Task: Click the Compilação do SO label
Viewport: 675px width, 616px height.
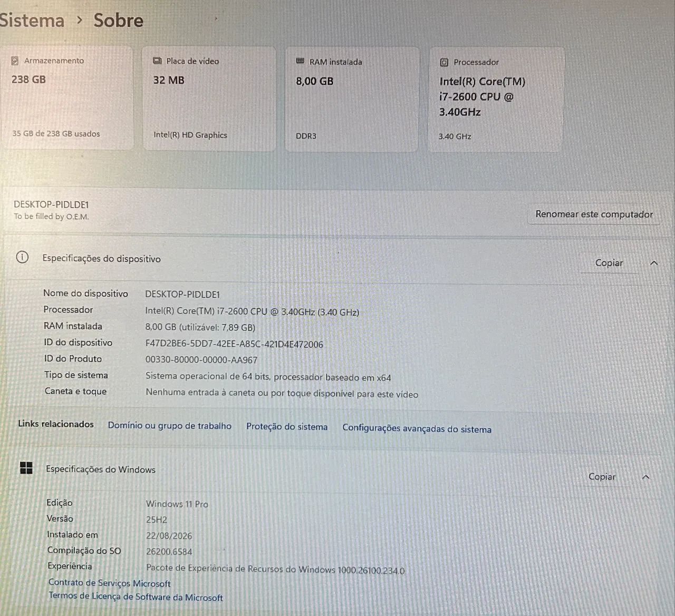Action: pos(84,551)
